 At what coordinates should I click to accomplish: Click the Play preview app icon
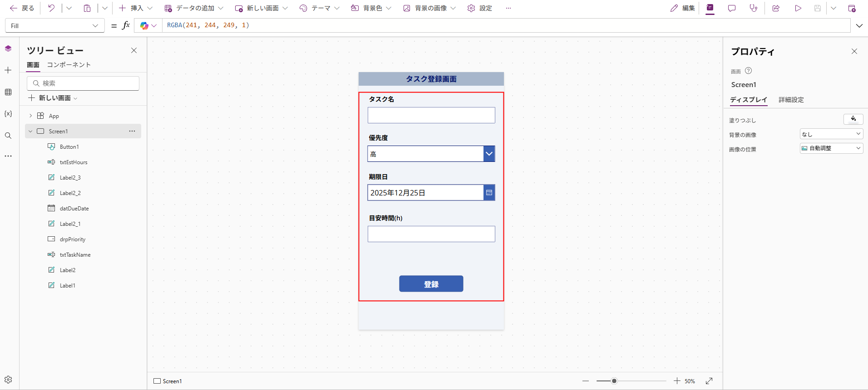pos(798,8)
